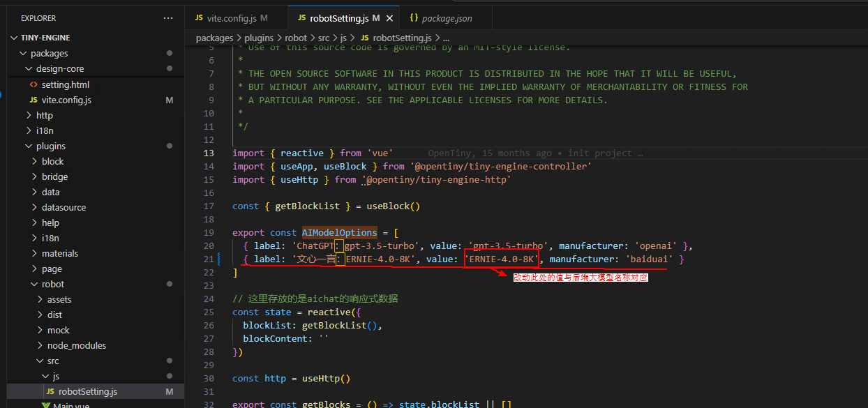Open Explorer more actions ellipsis menu
This screenshot has width=868, height=408.
pyautogui.click(x=167, y=18)
